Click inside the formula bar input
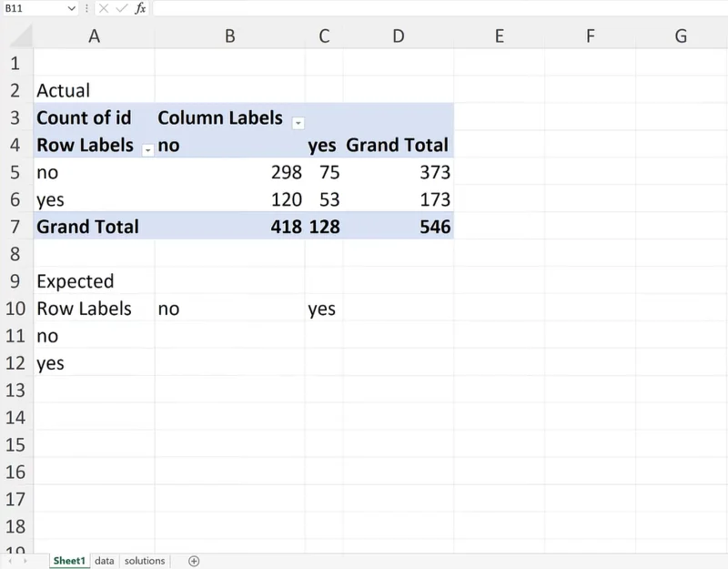This screenshot has height=569, width=728. [x=440, y=8]
